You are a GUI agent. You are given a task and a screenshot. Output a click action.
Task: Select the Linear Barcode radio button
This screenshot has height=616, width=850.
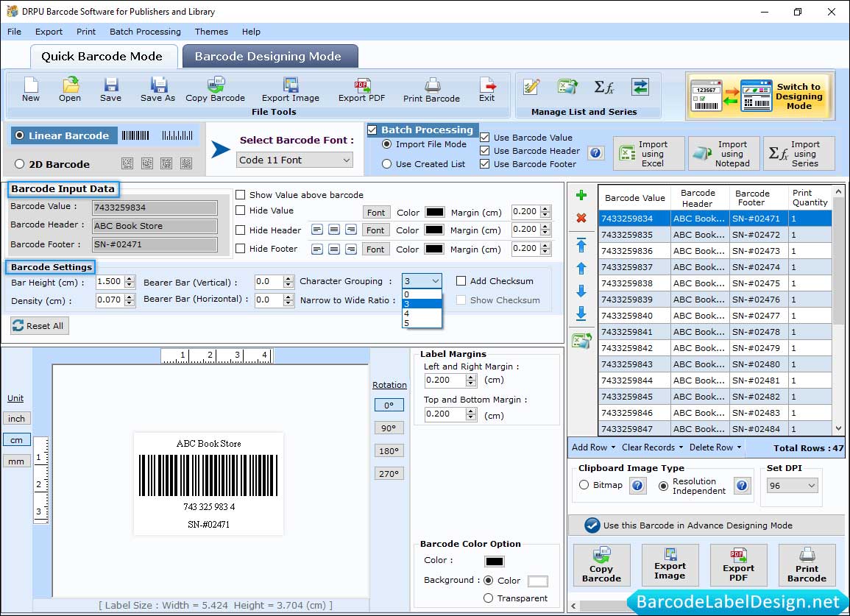coord(20,135)
